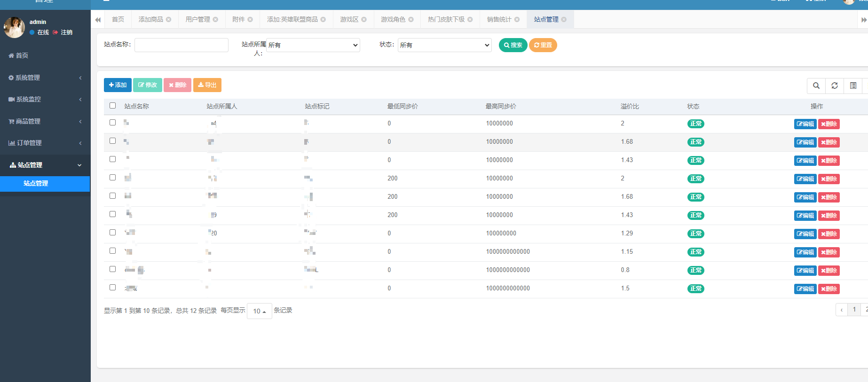Open the column toggle list icon
Viewport: 868px width, 382px height.
853,86
